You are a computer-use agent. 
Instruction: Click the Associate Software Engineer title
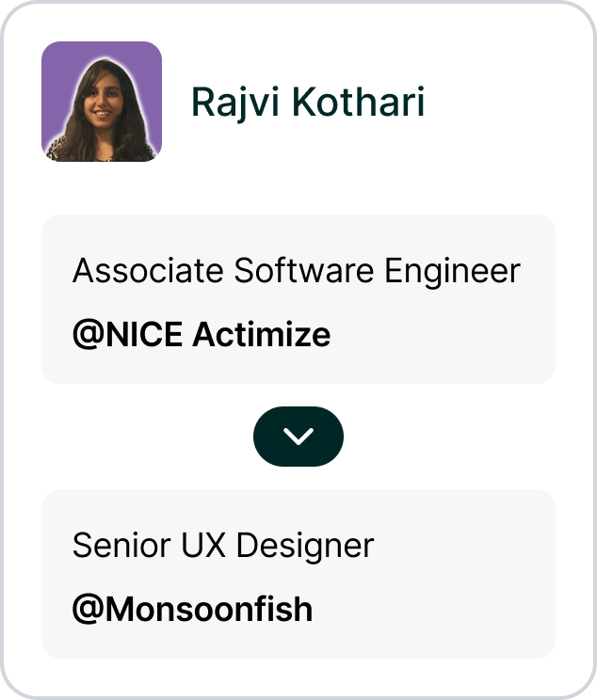296,271
